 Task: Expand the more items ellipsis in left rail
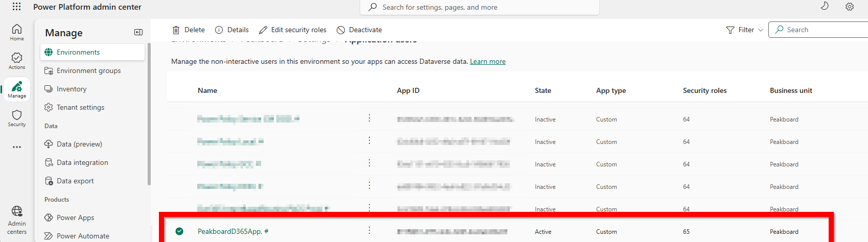[17, 147]
